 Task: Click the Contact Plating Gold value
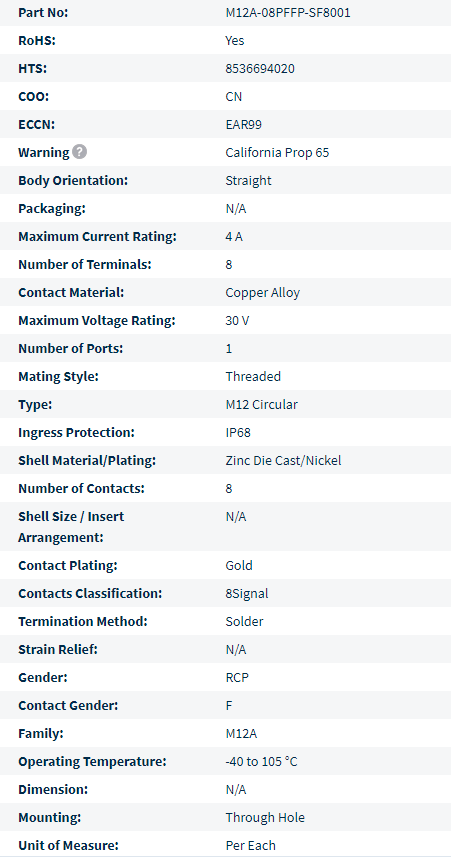pyautogui.click(x=239, y=565)
